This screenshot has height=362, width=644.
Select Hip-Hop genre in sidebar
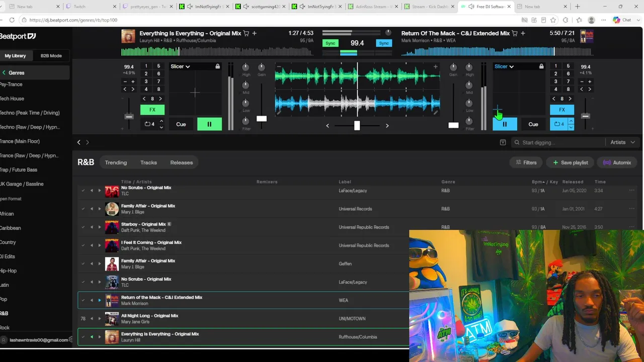point(8,270)
